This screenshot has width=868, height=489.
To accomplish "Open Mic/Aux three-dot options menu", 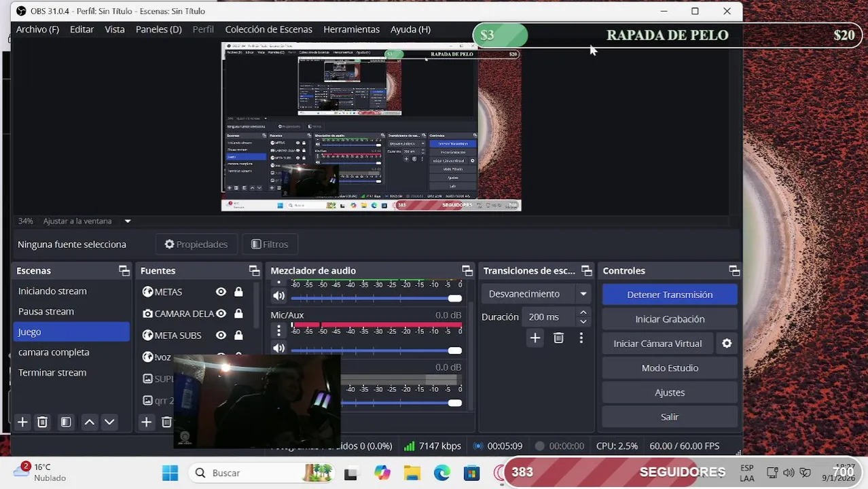I will (278, 330).
